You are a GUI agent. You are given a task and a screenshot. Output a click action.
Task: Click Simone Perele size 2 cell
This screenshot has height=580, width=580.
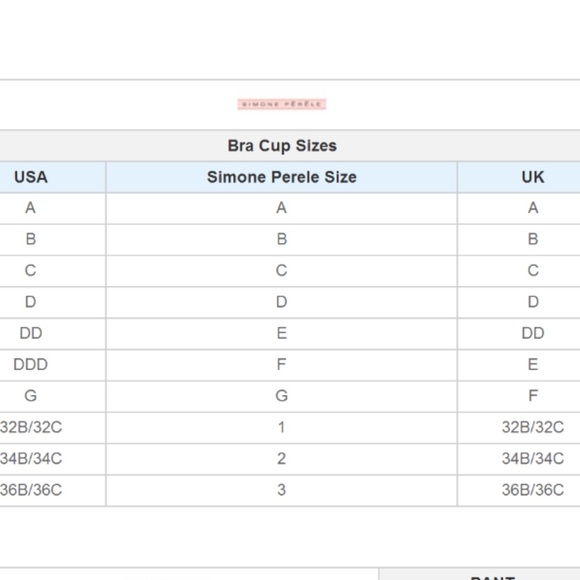pos(281,459)
